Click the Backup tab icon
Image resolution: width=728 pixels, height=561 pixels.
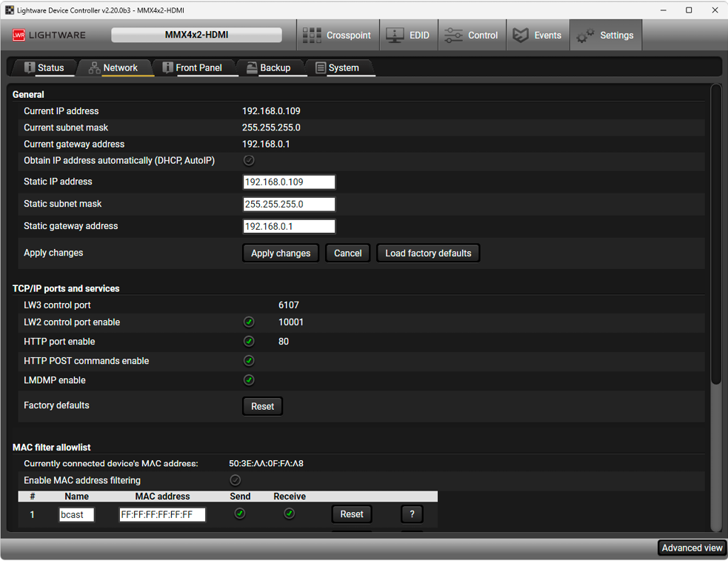point(252,67)
